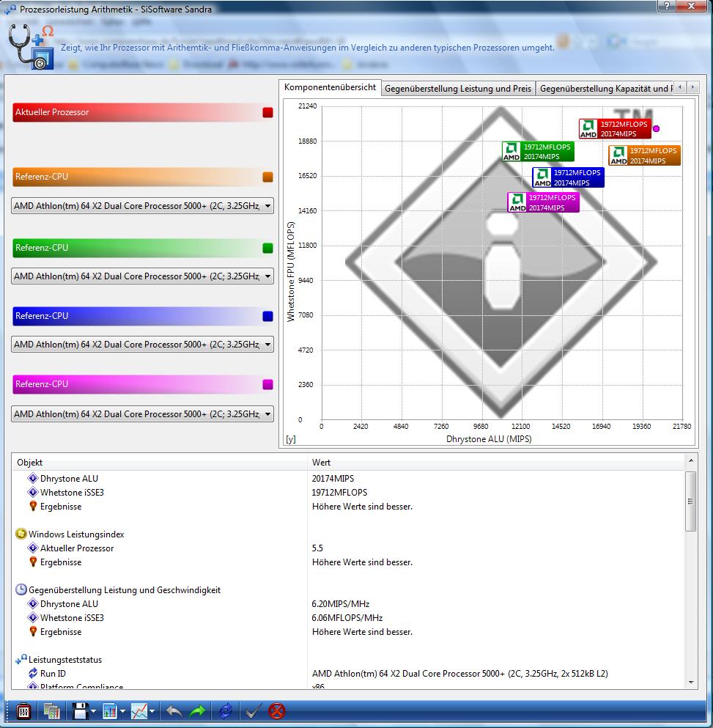Click the magenta AMD result label in chart
Image resolution: width=713 pixels, height=728 pixels.
click(543, 202)
